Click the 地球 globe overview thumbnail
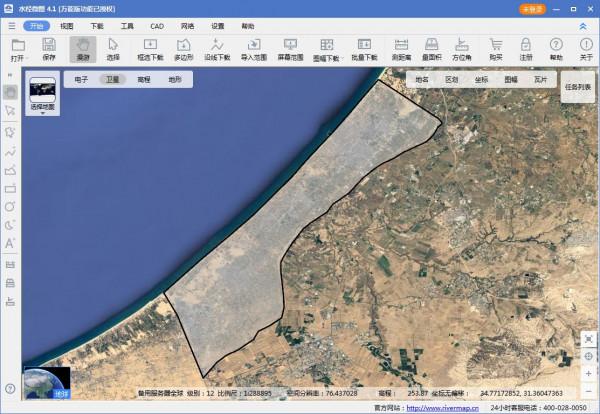Image resolution: width=600 pixels, height=414 pixels. (x=46, y=384)
